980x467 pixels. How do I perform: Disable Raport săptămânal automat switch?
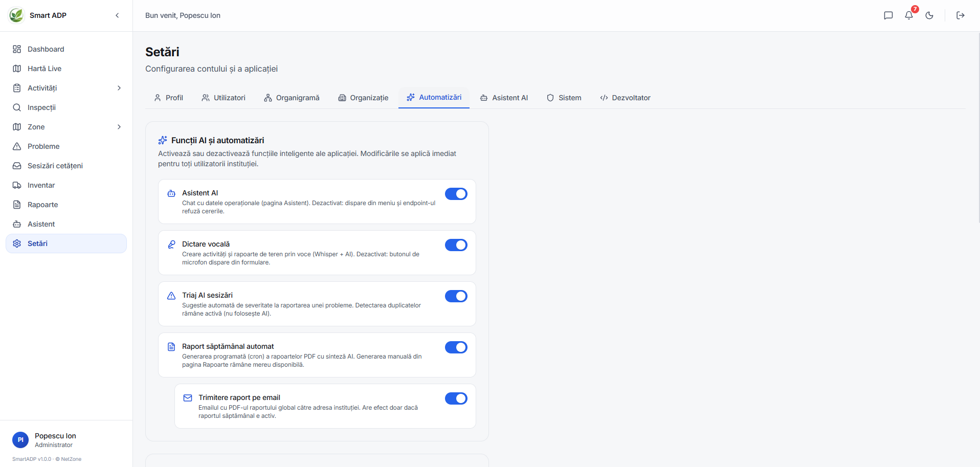pyautogui.click(x=456, y=347)
